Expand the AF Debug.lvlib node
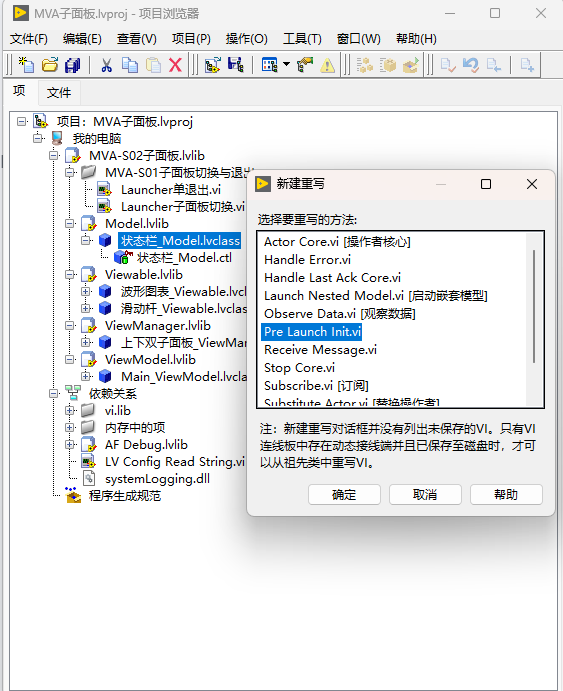 [x=70, y=445]
